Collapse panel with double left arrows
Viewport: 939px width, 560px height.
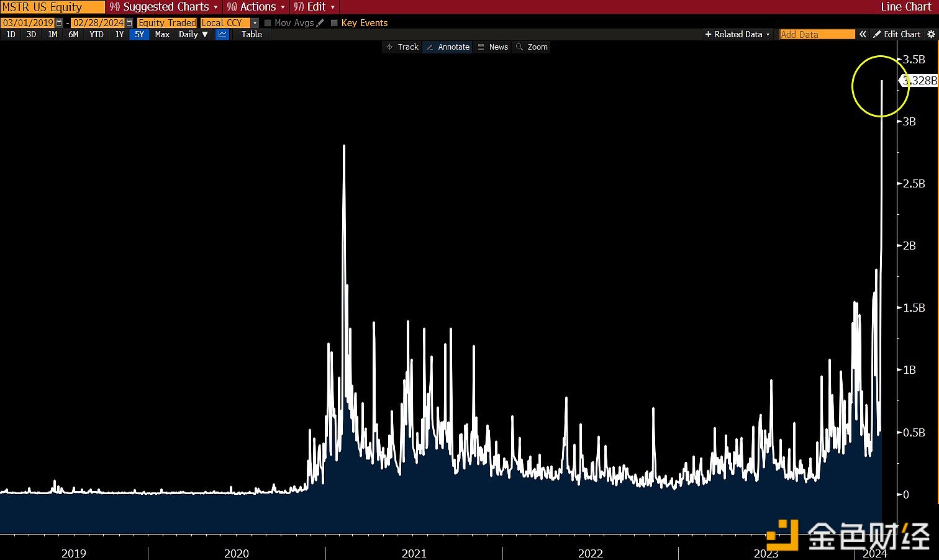[x=863, y=35]
